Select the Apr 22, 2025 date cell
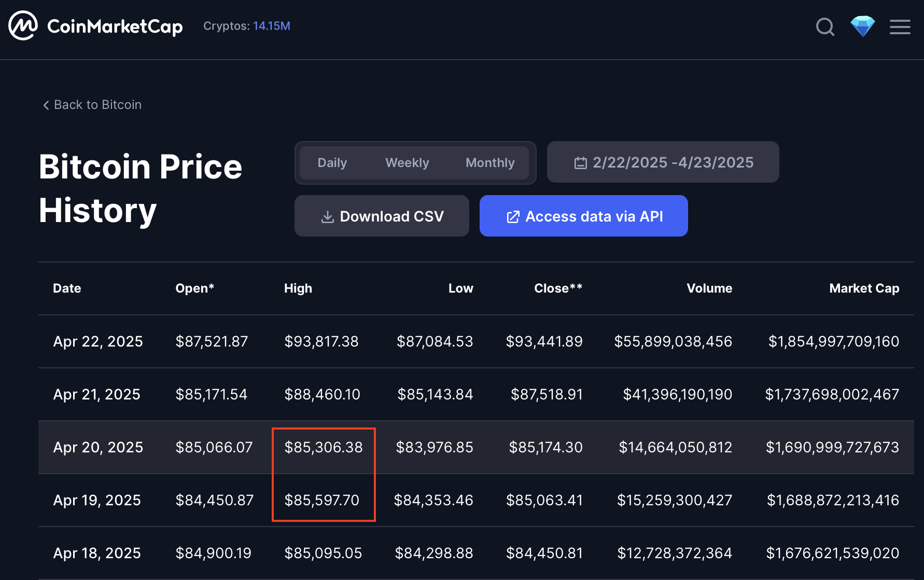 click(98, 341)
